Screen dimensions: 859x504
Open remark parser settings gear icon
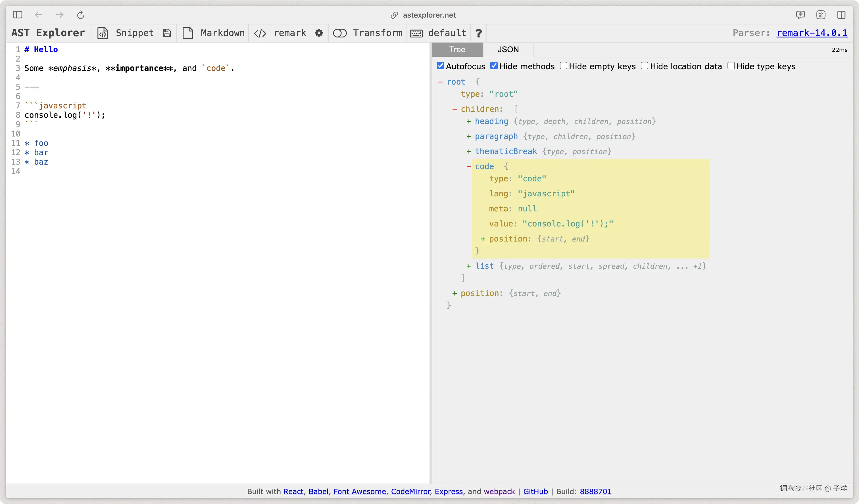point(319,33)
